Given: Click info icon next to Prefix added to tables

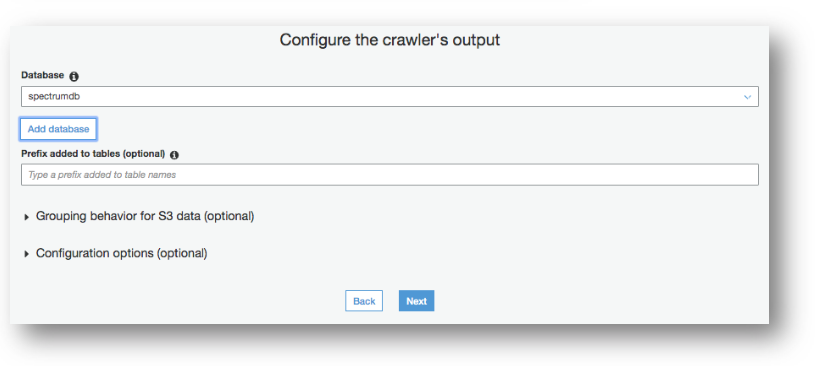Looking at the screenshot, I should point(174,155).
